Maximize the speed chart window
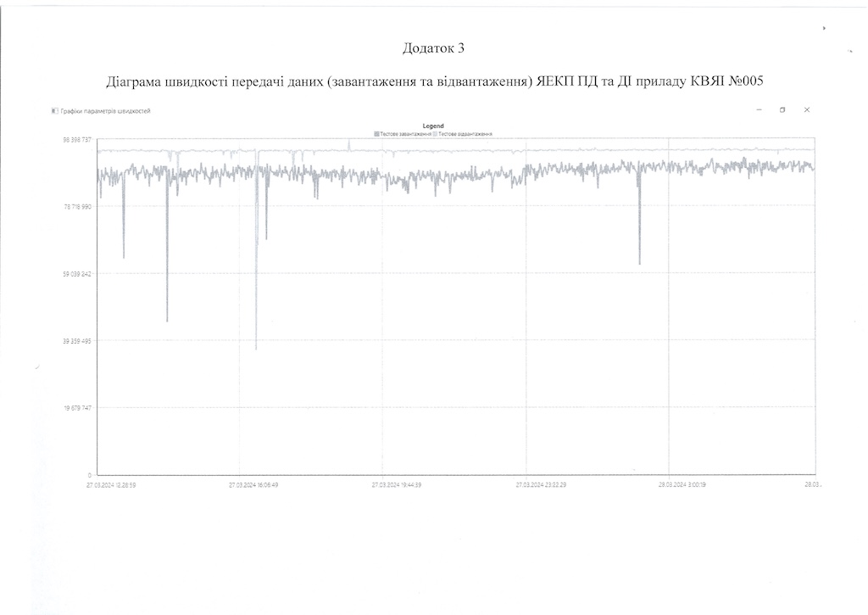The height and width of the screenshot is (615, 868). pyautogui.click(x=782, y=109)
